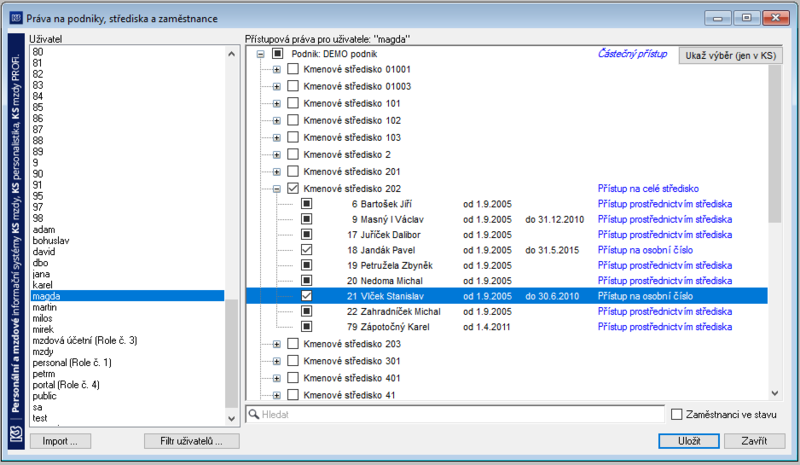
Task: Expand Kmenové středisko 102 node
Action: (x=277, y=120)
